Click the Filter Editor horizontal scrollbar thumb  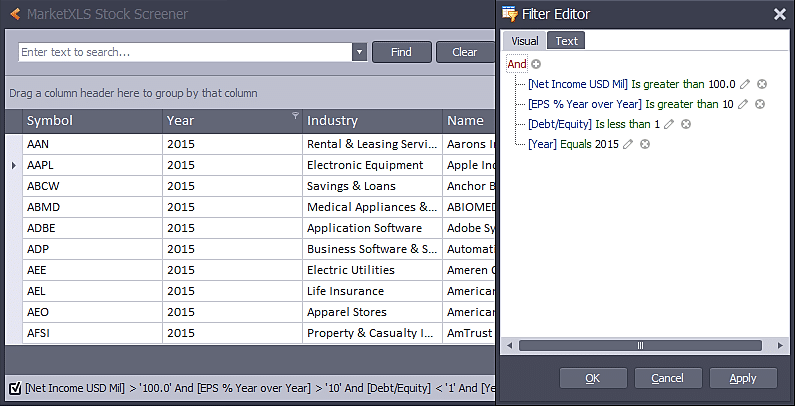[x=640, y=346]
